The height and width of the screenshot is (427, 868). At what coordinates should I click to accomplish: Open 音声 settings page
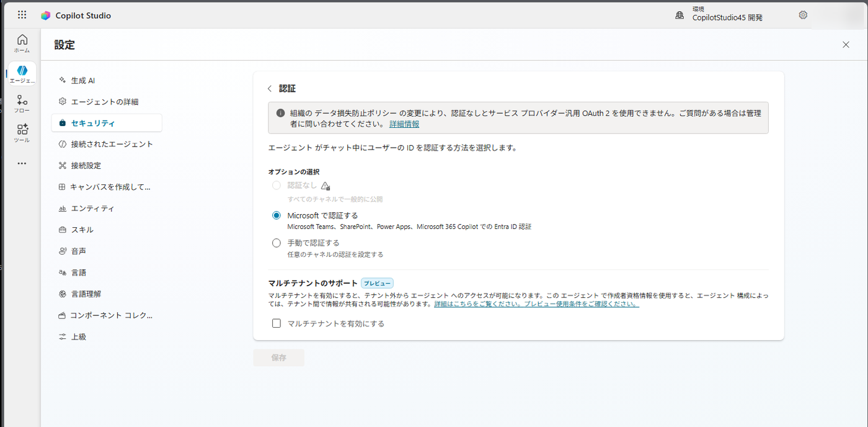(x=107, y=251)
